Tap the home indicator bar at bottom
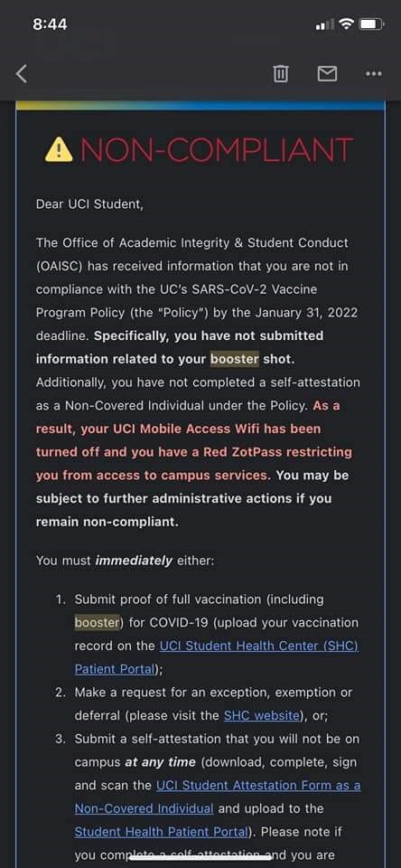 pyautogui.click(x=200, y=858)
